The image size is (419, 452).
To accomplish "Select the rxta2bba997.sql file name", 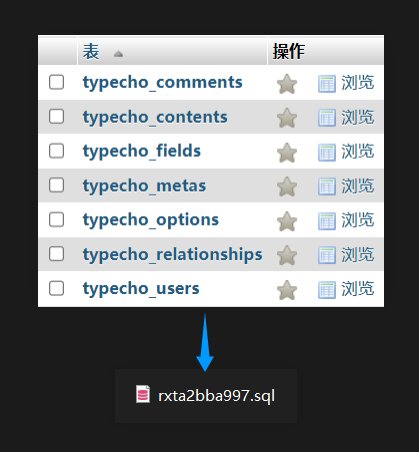I will pyautogui.click(x=216, y=396).
